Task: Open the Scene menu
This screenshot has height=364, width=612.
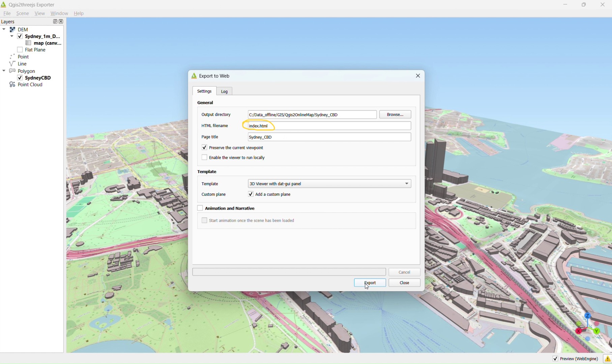Action: pyautogui.click(x=22, y=13)
